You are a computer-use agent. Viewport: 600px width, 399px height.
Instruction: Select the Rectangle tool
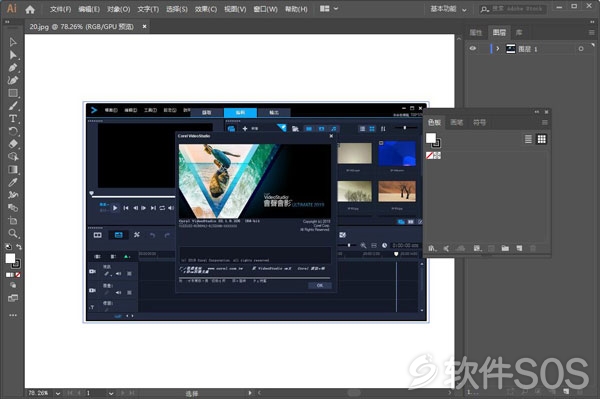13,93
